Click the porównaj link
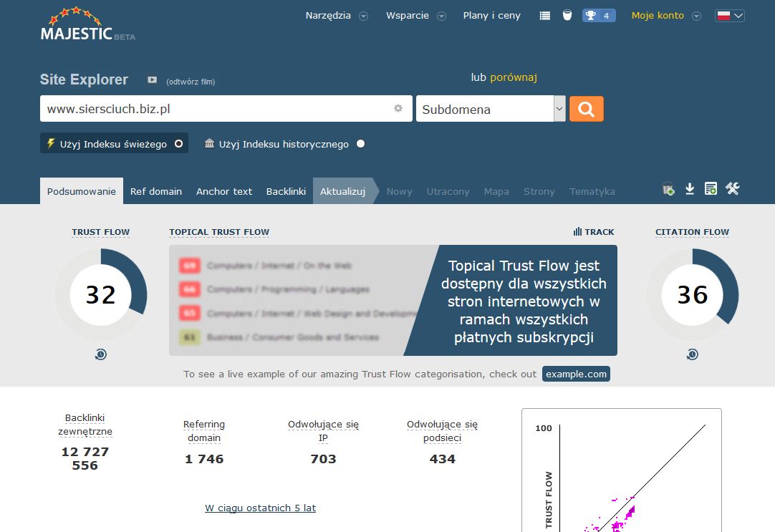This screenshot has height=532, width=775. point(514,77)
